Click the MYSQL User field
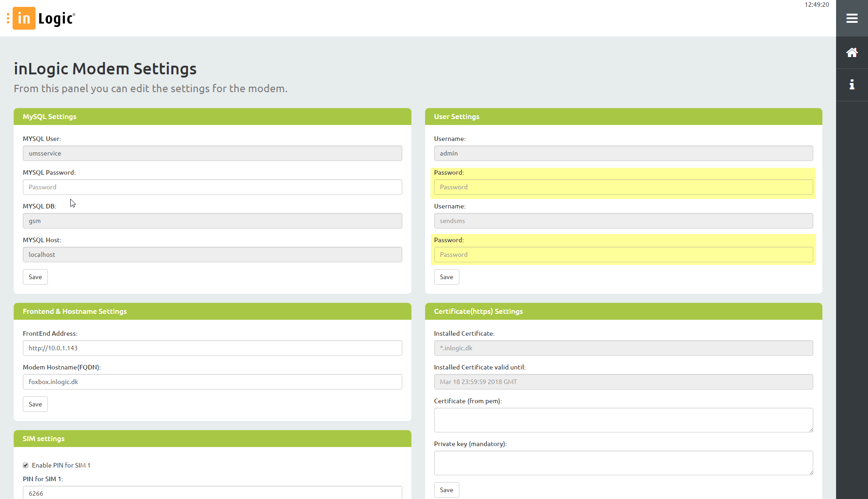Image resolution: width=868 pixels, height=499 pixels. 212,153
